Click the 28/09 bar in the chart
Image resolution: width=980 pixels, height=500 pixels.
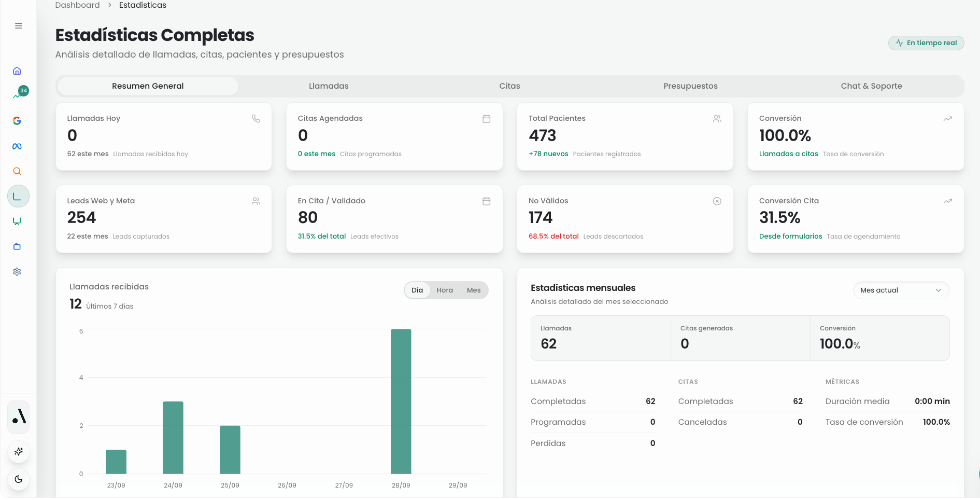point(401,401)
